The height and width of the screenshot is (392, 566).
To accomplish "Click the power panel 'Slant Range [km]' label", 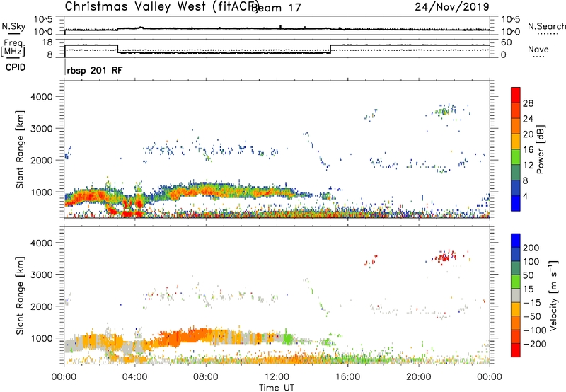I will [20, 149].
